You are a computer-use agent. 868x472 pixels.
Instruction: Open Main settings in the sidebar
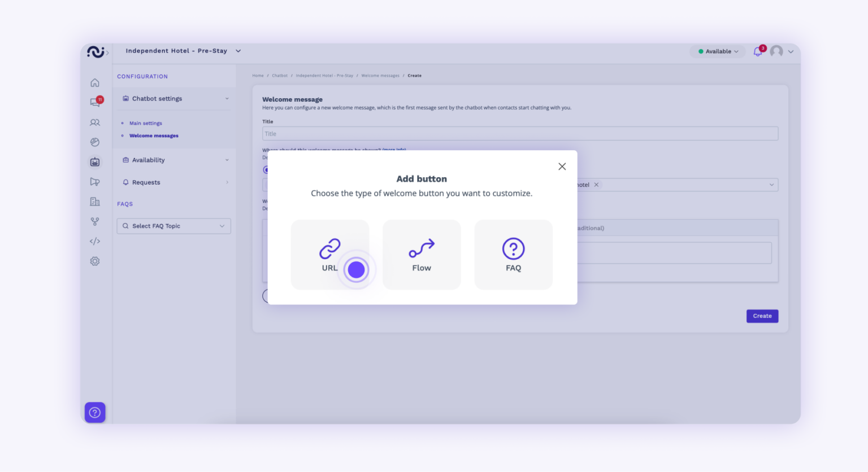click(x=145, y=123)
